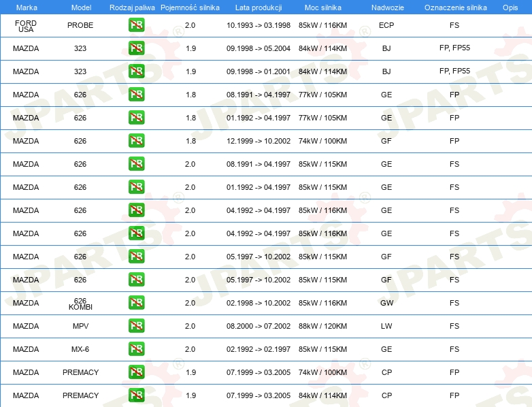
Task: Click the LW body code cell
Action: pyautogui.click(x=386, y=326)
